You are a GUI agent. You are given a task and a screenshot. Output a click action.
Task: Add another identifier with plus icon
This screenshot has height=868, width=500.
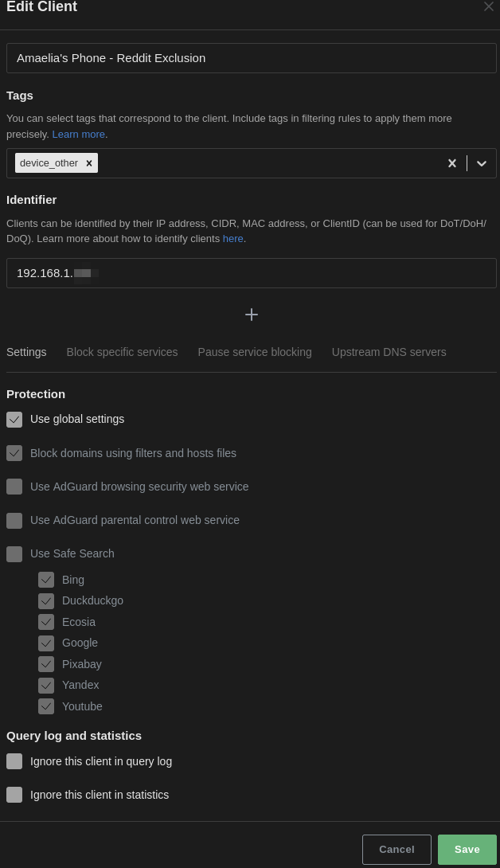click(252, 315)
